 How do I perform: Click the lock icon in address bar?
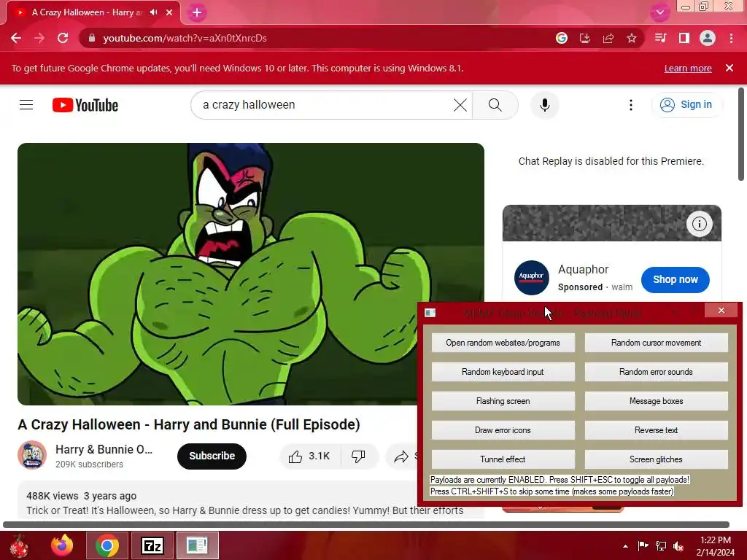pyautogui.click(x=93, y=38)
